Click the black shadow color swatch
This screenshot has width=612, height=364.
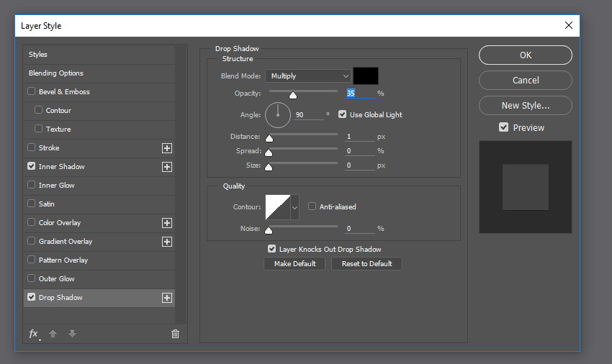(366, 76)
